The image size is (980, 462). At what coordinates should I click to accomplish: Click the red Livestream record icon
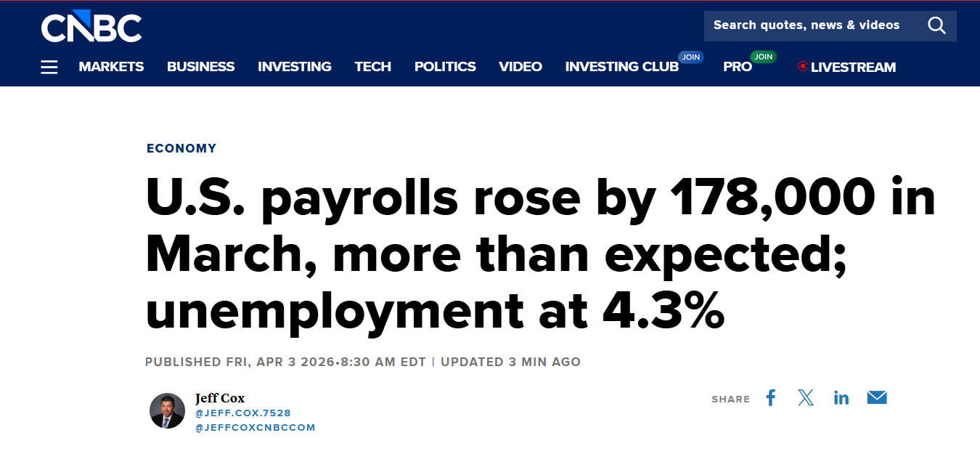tap(802, 66)
